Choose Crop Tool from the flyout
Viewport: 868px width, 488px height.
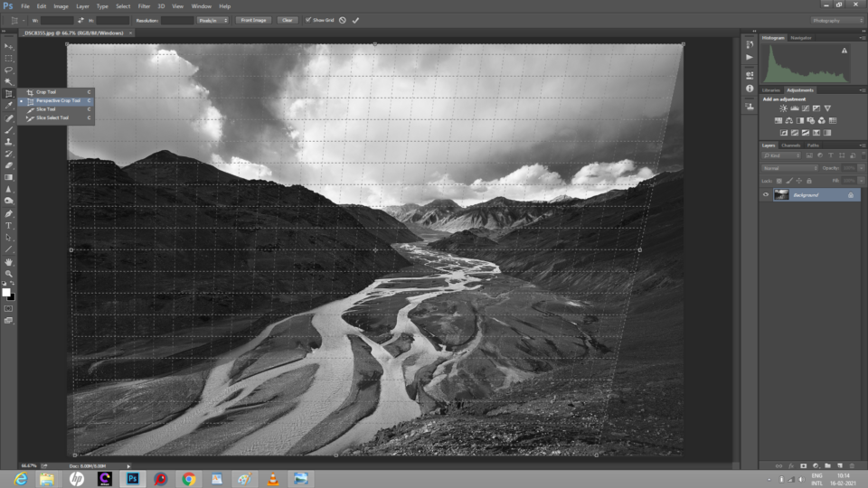[55, 92]
